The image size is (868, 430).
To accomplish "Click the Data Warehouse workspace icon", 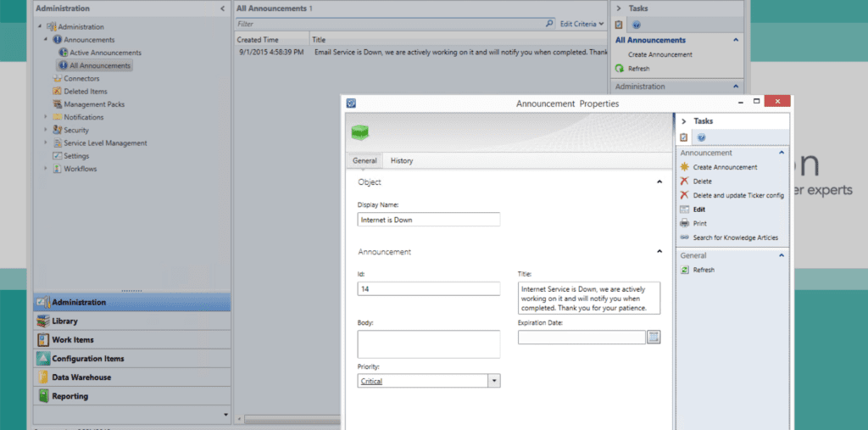I will point(43,377).
